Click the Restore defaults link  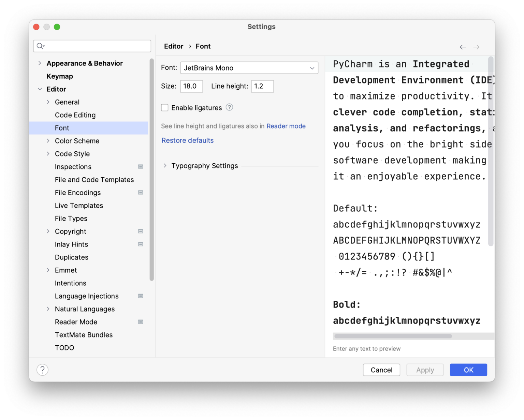(x=187, y=140)
